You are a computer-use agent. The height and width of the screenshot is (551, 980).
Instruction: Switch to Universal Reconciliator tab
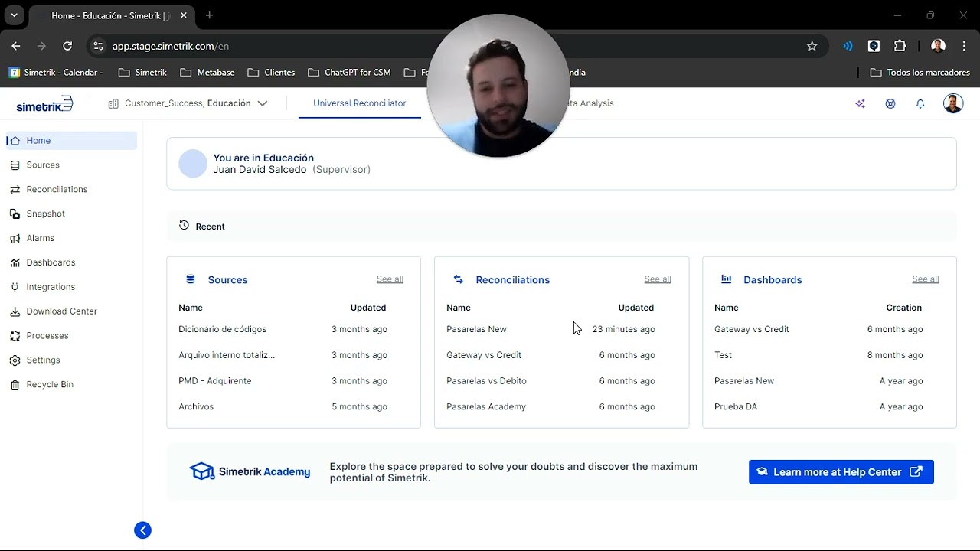coord(359,103)
